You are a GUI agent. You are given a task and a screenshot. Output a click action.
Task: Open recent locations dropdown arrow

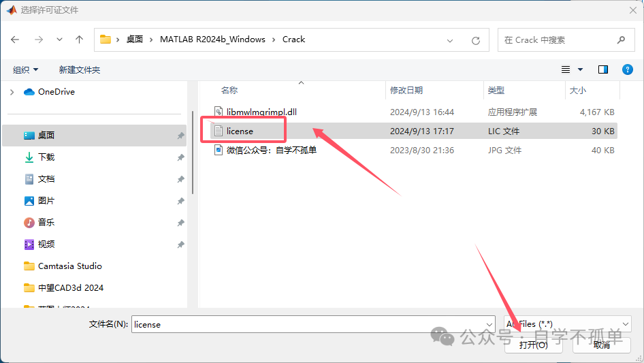pos(59,40)
